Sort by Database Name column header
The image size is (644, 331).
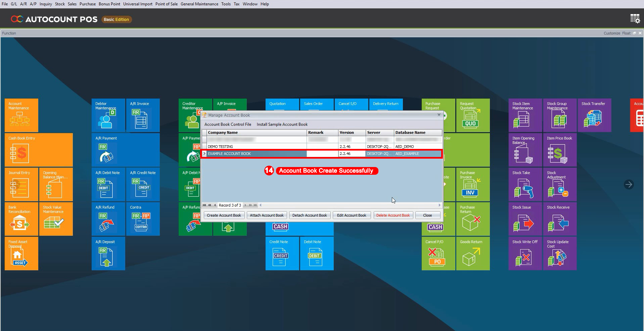point(418,132)
